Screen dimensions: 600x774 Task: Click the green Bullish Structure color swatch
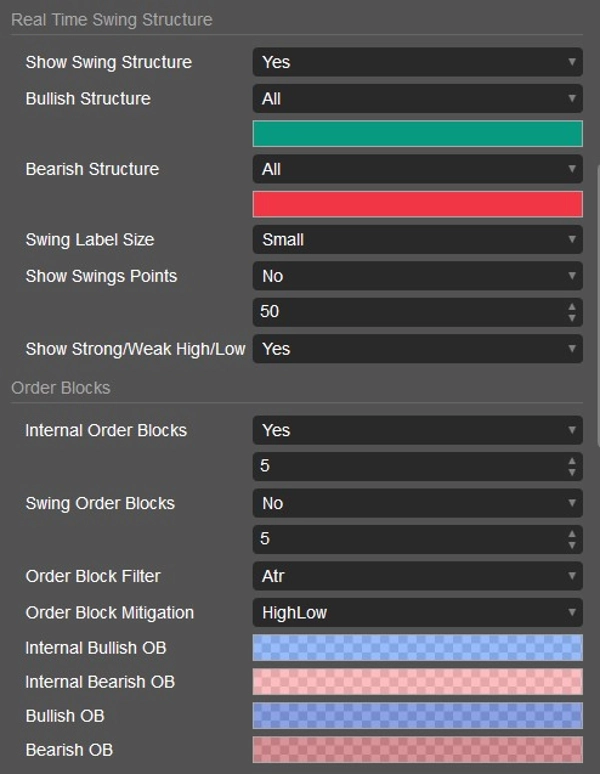[x=417, y=134]
